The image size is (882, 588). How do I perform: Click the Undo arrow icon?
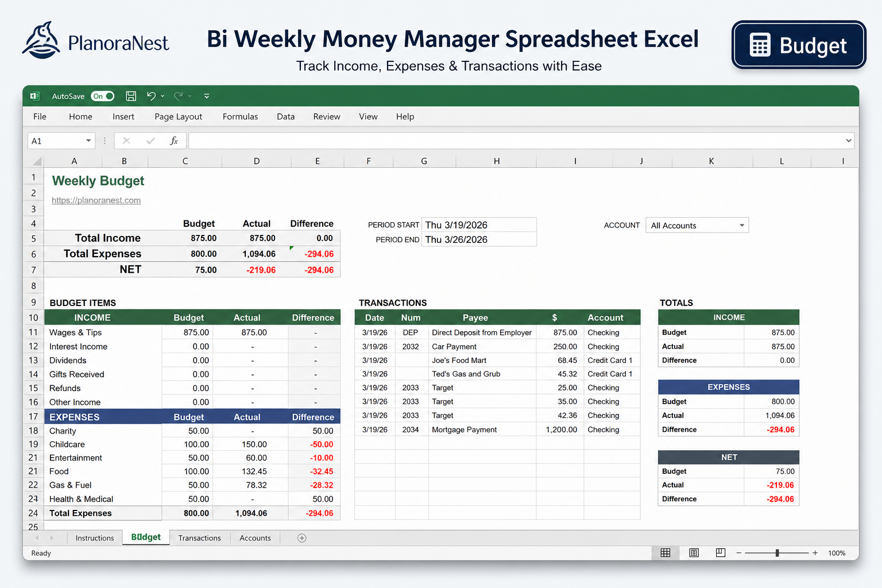point(151,96)
